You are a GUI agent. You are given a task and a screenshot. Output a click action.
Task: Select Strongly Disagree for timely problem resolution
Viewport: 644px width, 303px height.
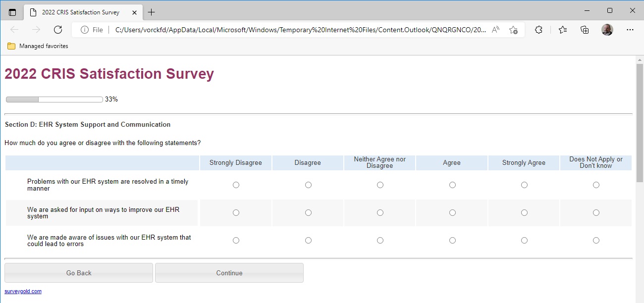[236, 185]
